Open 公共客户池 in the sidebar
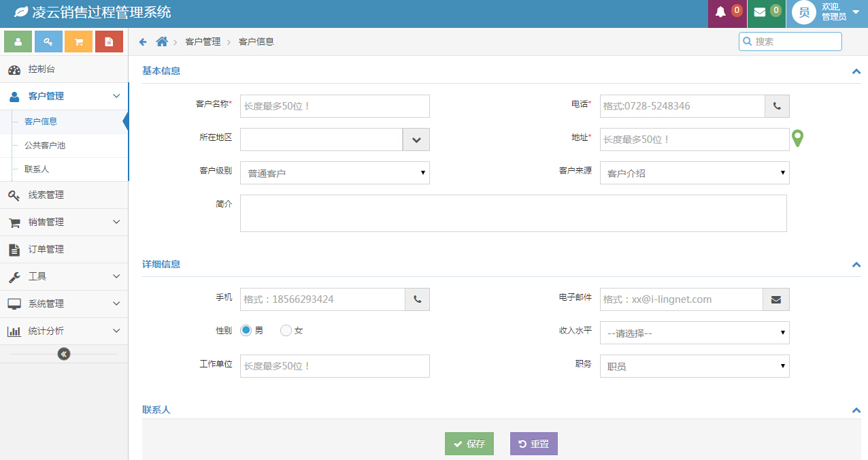Image resolution: width=868 pixels, height=460 pixels. pos(45,145)
